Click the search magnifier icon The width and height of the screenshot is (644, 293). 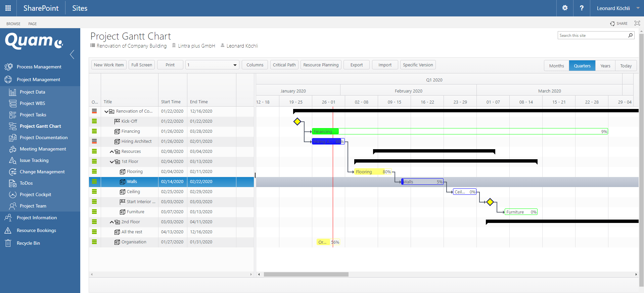pyautogui.click(x=630, y=36)
